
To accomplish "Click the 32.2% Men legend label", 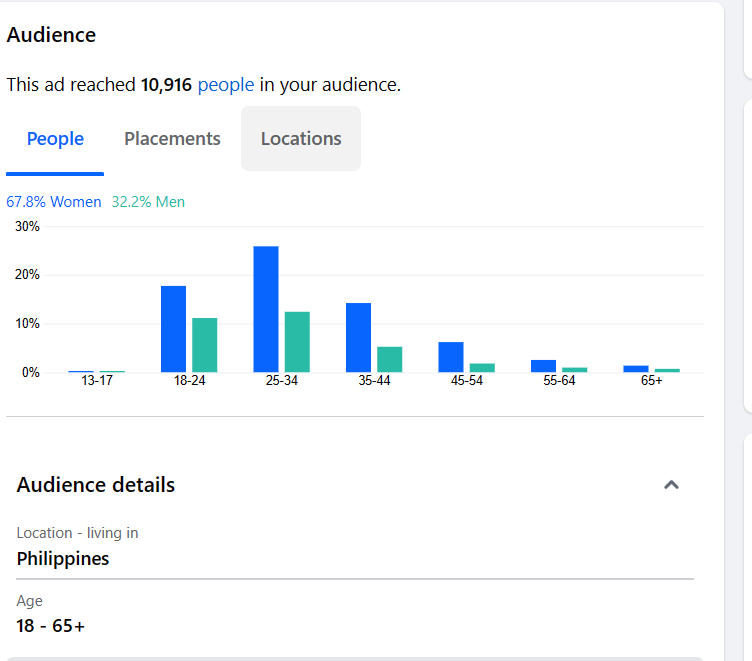I will 148,202.
